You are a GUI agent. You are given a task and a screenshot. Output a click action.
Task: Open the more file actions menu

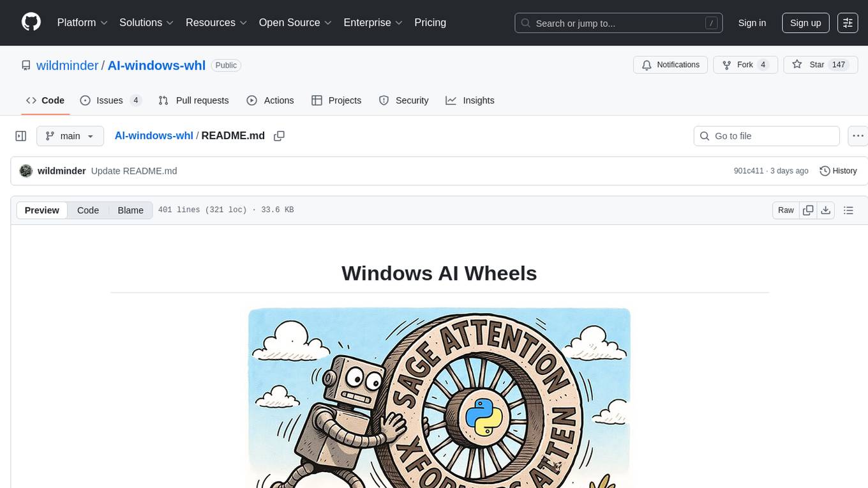(858, 136)
